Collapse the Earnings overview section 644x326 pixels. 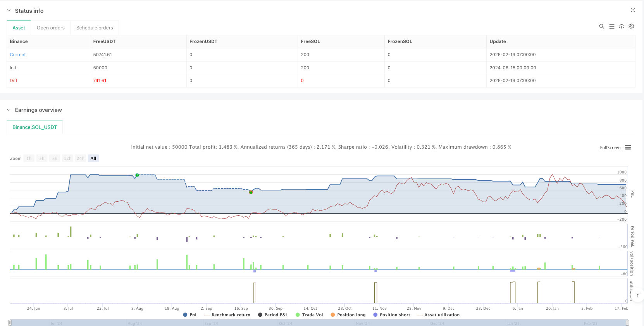9,110
